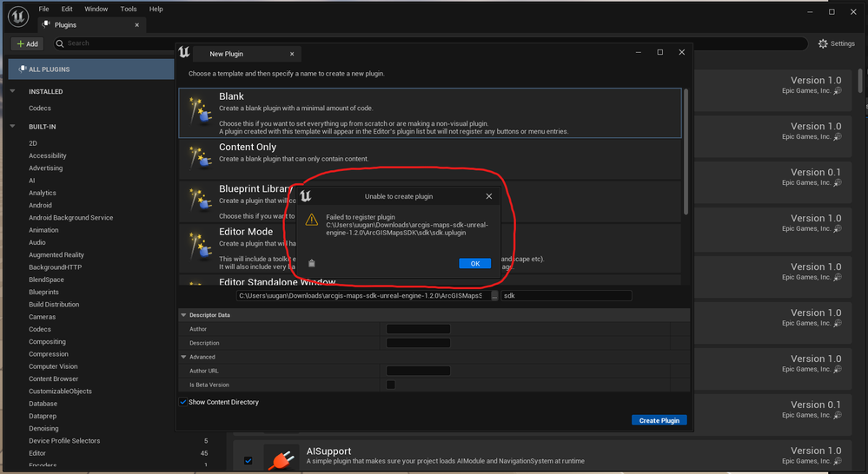Select the 2D category

(x=33, y=143)
